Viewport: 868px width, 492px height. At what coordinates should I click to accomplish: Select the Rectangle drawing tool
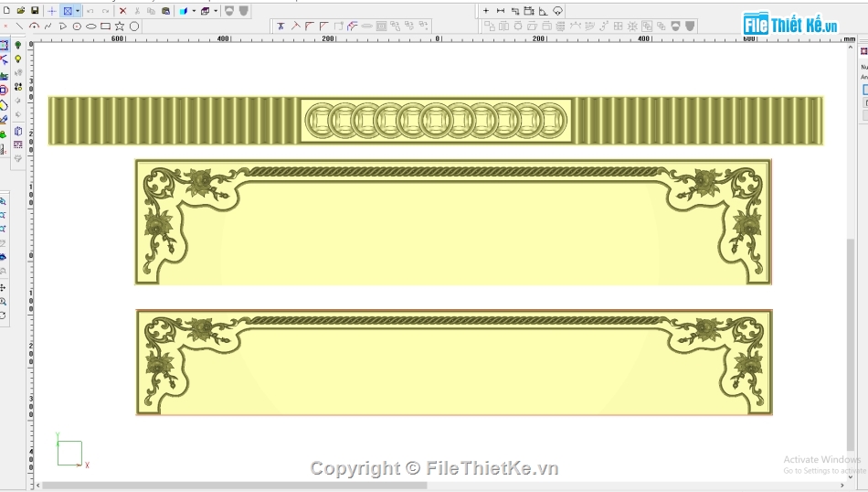pos(105,26)
